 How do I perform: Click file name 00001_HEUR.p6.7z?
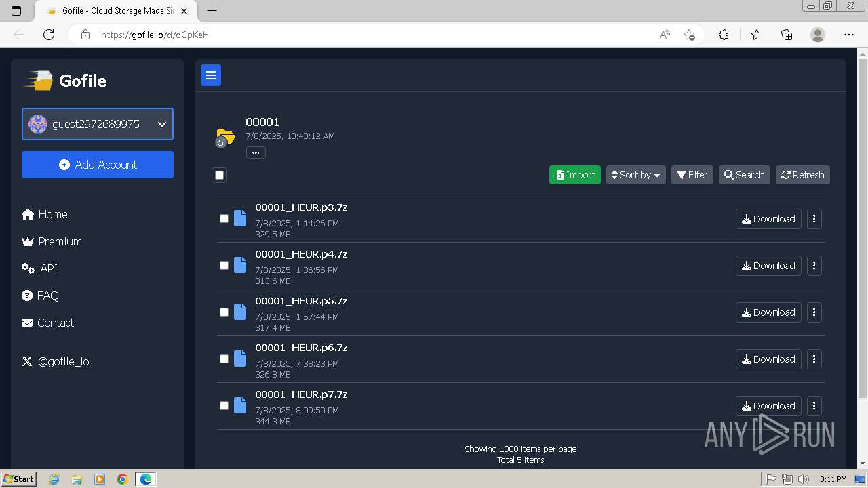coord(301,348)
